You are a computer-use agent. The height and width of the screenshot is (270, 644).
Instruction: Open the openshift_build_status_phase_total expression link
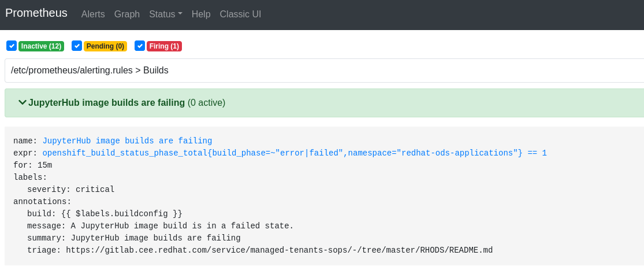(294, 153)
